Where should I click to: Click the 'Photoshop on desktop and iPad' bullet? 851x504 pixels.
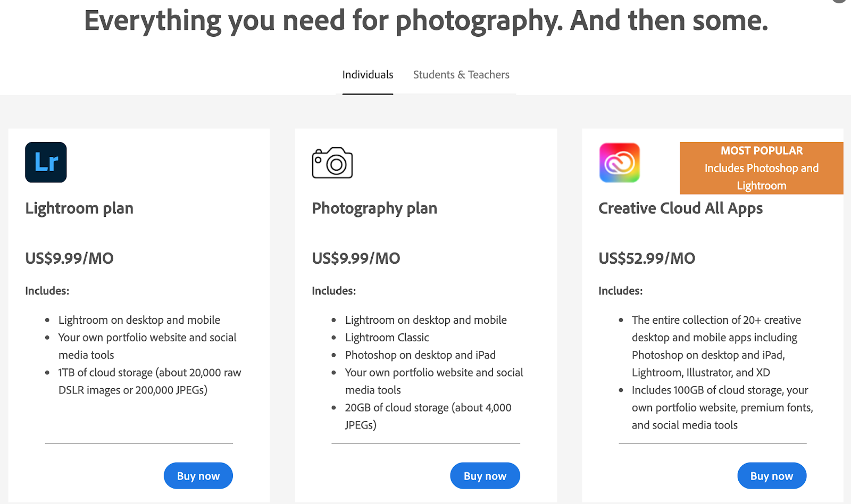click(420, 355)
